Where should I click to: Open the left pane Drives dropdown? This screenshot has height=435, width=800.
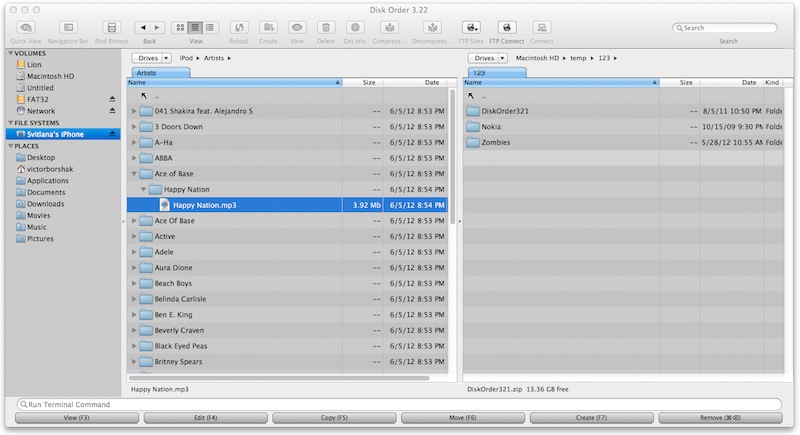pyautogui.click(x=151, y=59)
